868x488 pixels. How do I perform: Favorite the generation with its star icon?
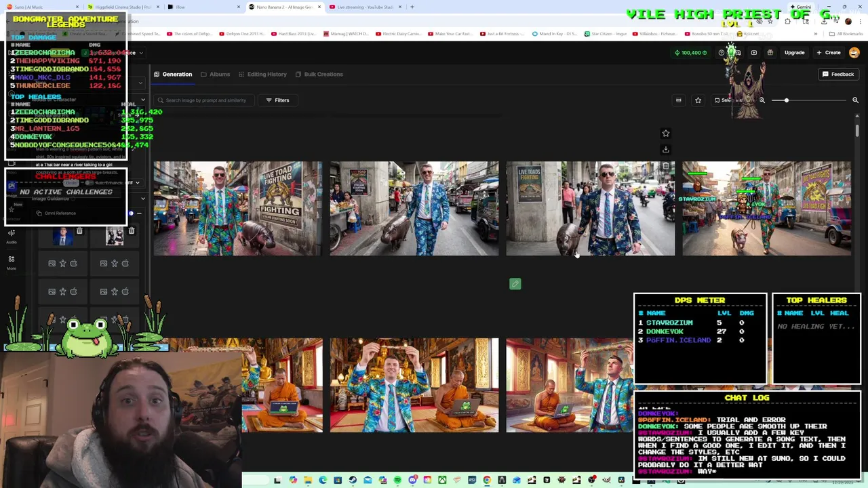665,134
